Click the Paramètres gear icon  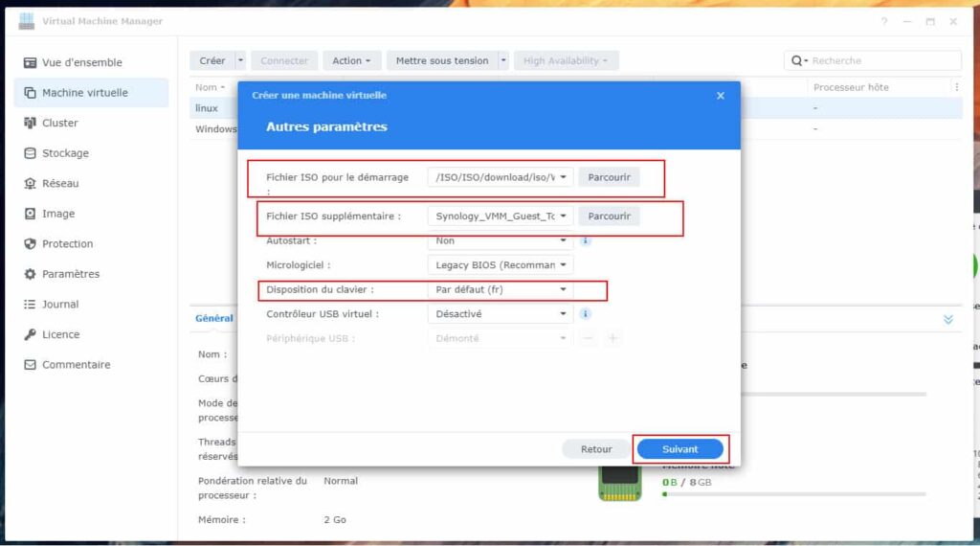(x=30, y=274)
